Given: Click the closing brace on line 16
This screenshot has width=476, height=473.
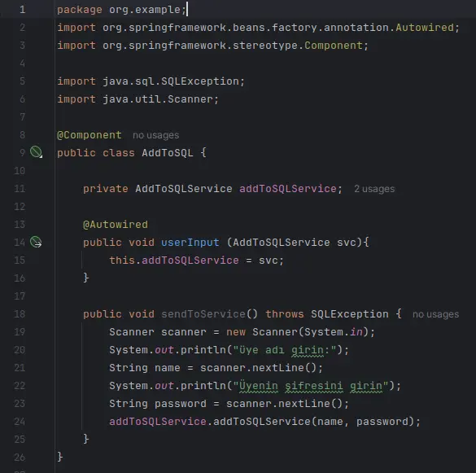Looking at the screenshot, I should click(x=86, y=278).
